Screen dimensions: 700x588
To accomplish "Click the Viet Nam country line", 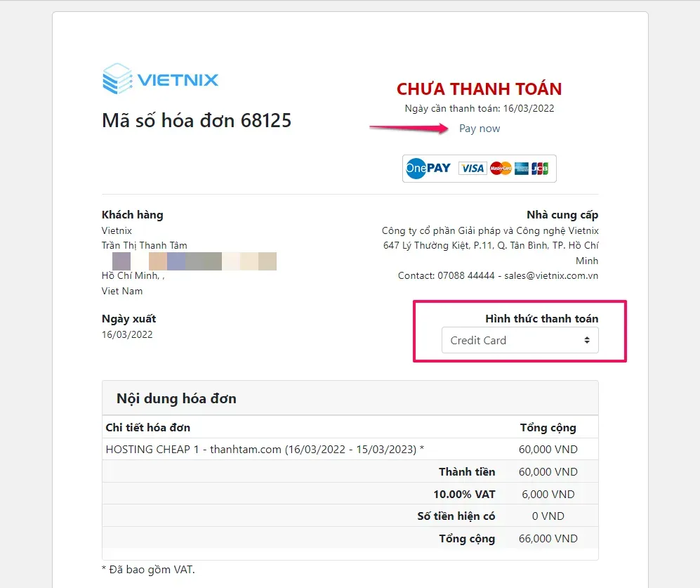I will 122,291.
